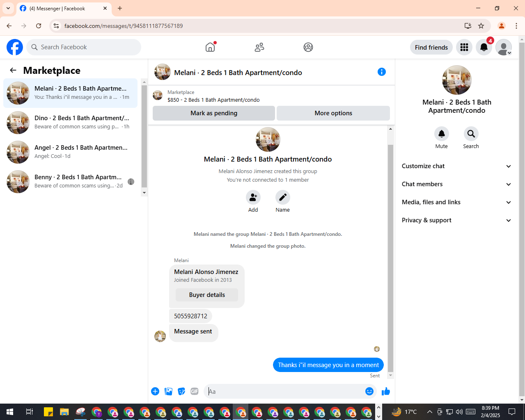Open Benny conversation in the list

pyautogui.click(x=71, y=182)
